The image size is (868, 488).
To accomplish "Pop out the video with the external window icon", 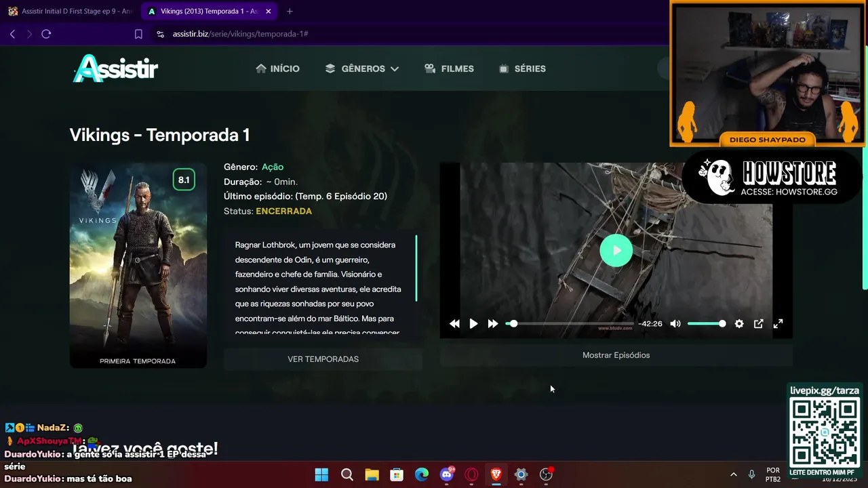I will (x=759, y=324).
